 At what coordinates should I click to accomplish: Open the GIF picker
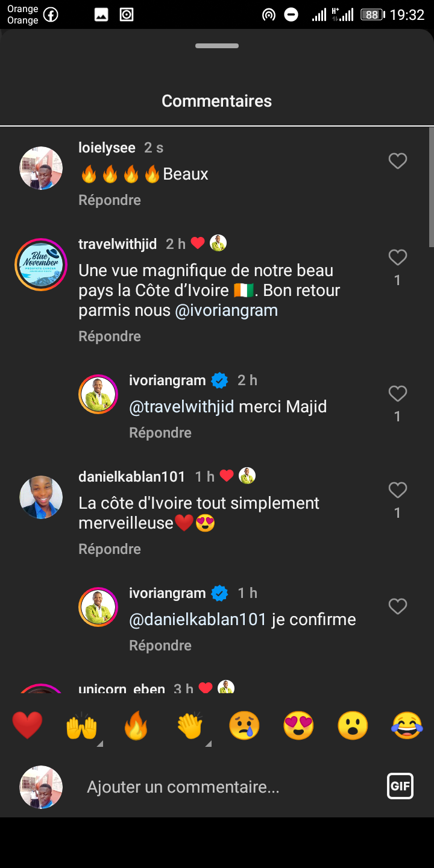[x=400, y=786]
